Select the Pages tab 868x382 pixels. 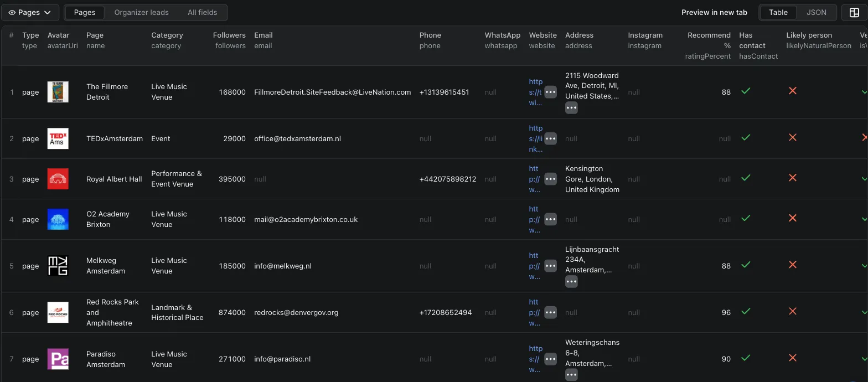85,12
